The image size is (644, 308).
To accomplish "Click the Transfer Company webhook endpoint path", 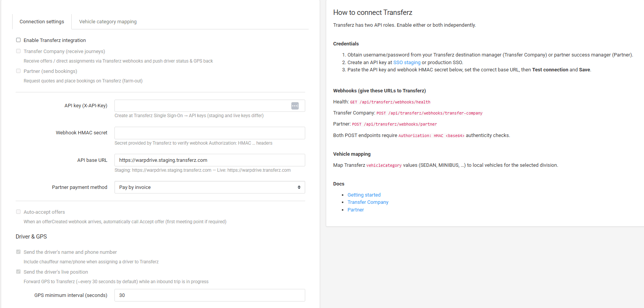I will [435, 113].
